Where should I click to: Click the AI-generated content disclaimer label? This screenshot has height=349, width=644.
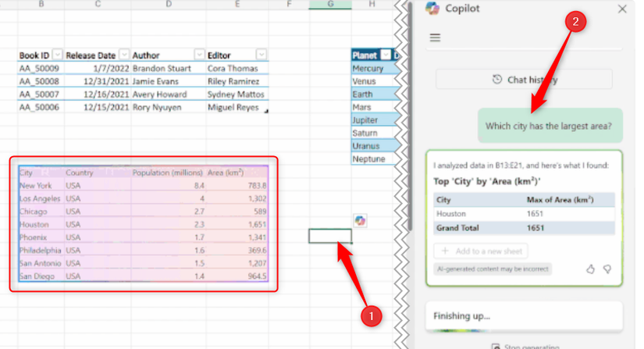pyautogui.click(x=493, y=269)
